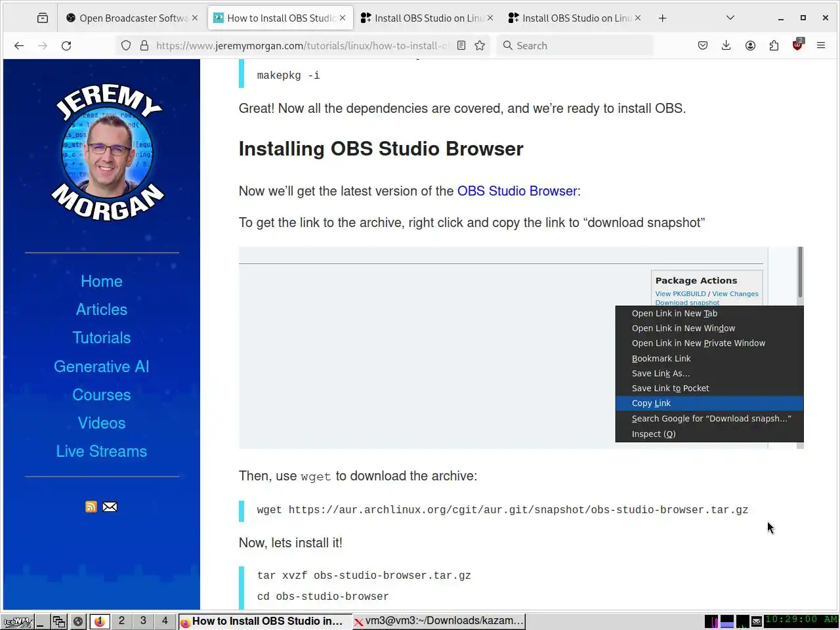The image size is (840, 630).
Task: Open the IceWM start menu
Action: click(x=17, y=621)
